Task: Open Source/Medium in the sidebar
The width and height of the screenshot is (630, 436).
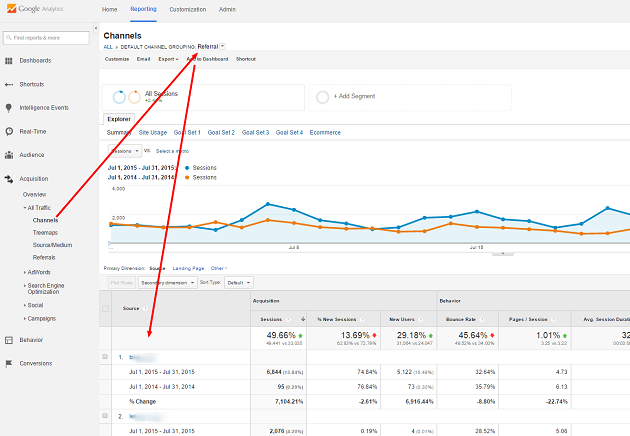Action: point(52,245)
